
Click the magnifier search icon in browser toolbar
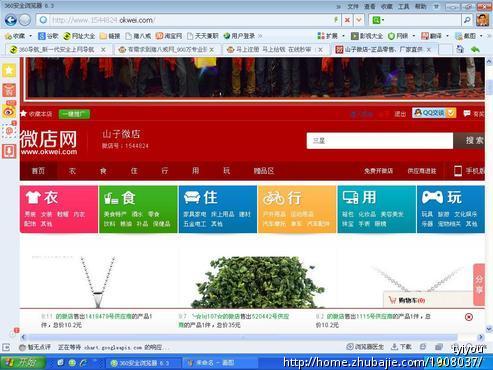pos(467,20)
